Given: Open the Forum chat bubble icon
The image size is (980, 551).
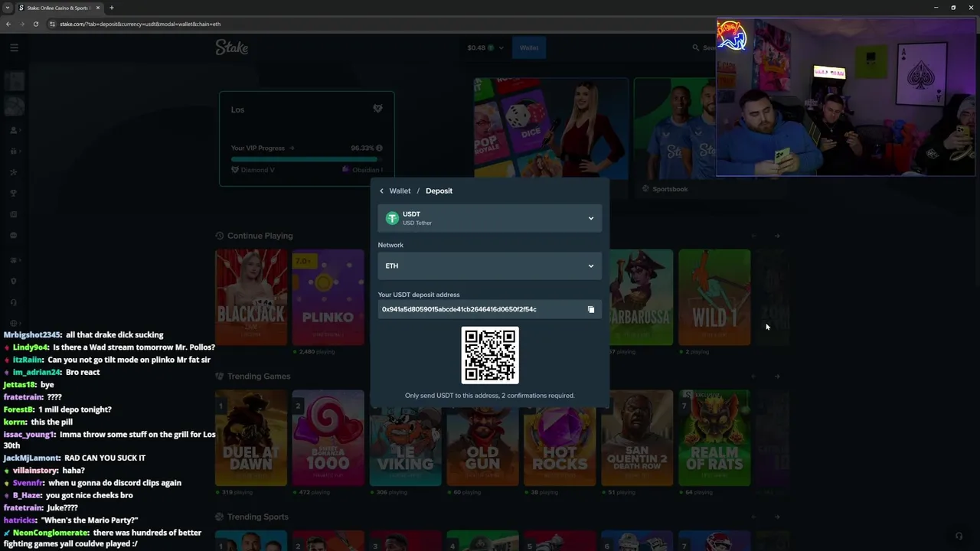Looking at the screenshot, I should pyautogui.click(x=14, y=235).
